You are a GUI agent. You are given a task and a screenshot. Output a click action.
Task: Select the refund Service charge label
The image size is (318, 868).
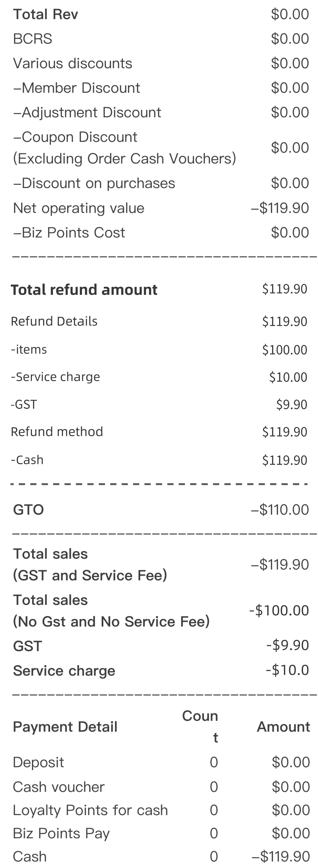(56, 377)
